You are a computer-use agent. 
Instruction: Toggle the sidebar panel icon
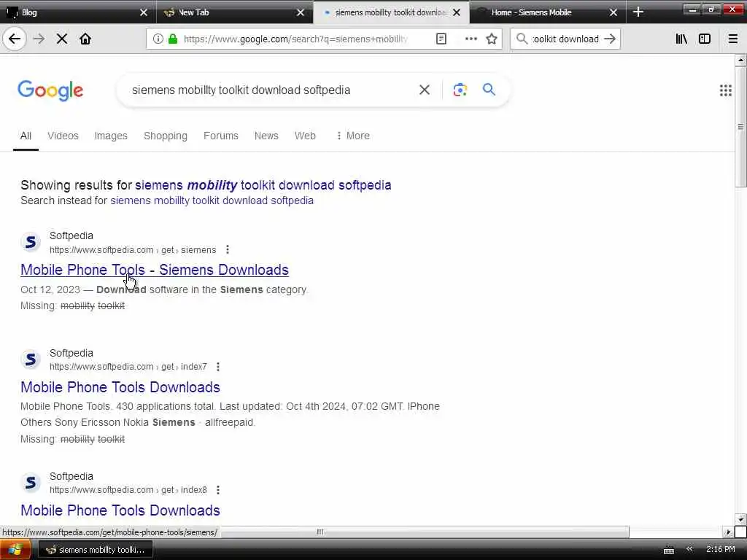705,39
